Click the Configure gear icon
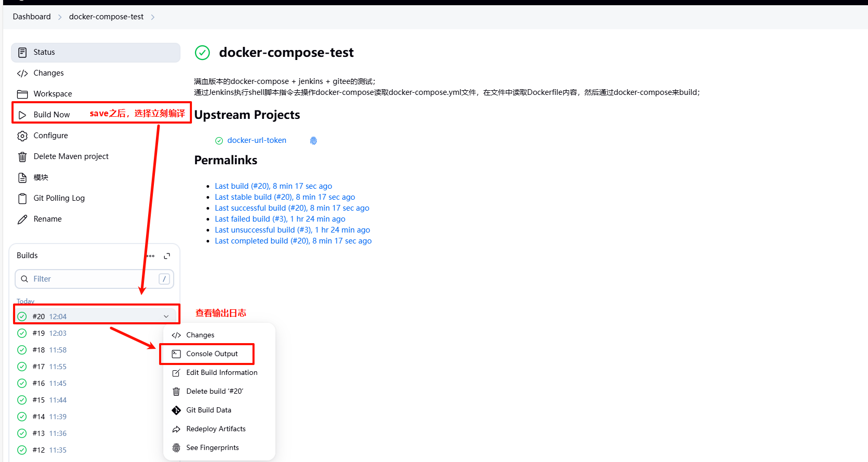Screen dimensions: 868x462 pos(22,136)
